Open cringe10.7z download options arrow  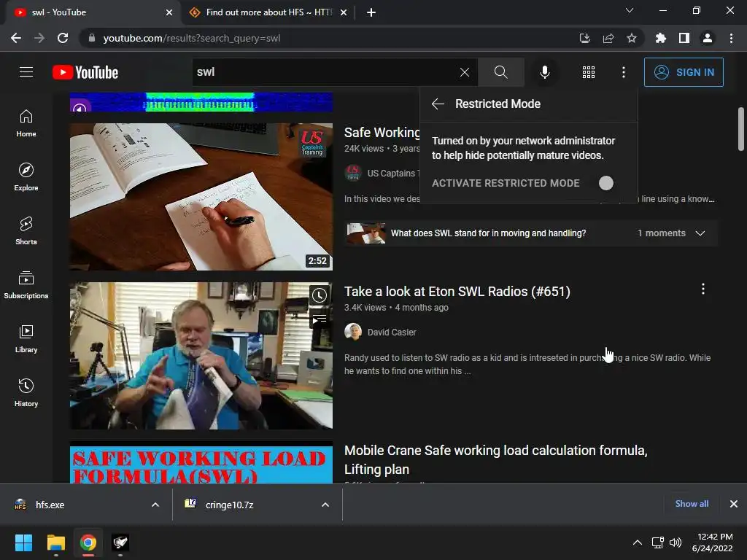pyautogui.click(x=325, y=505)
